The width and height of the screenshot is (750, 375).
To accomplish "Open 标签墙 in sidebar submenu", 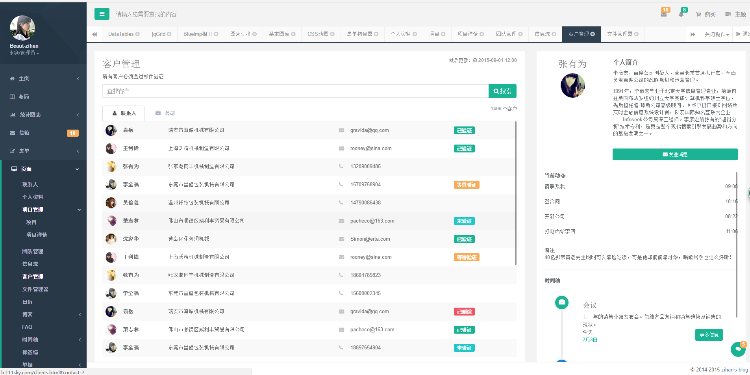I will [x=30, y=352].
